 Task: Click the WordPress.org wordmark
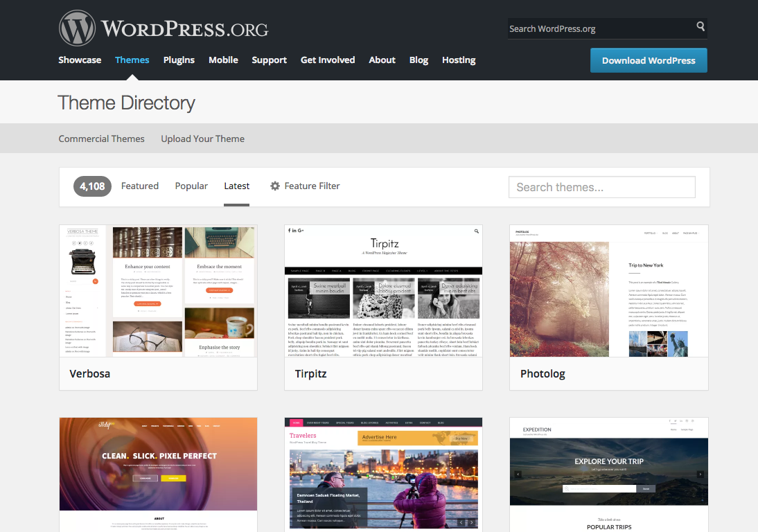pyautogui.click(x=184, y=28)
